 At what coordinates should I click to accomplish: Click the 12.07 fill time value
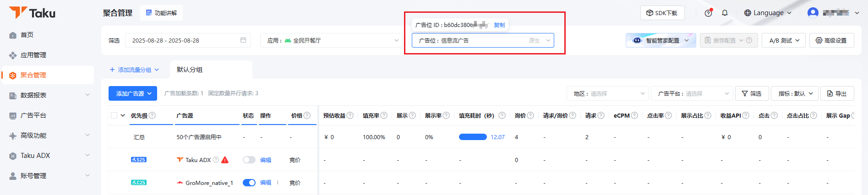(x=497, y=137)
